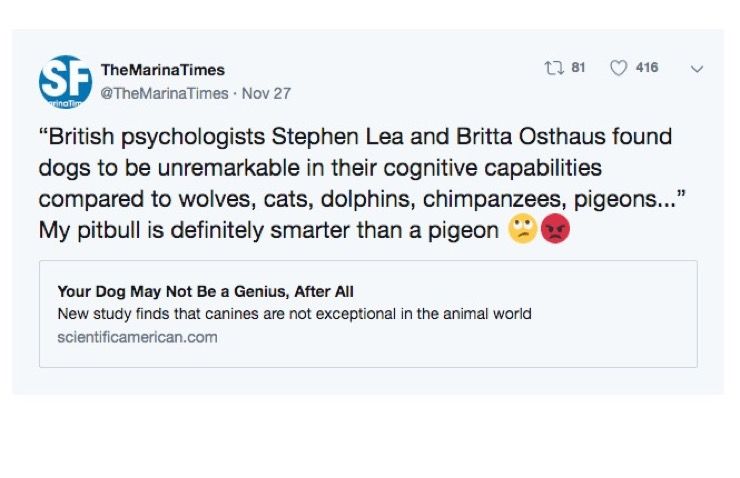Open TheMarinaTimes SF profile avatar

65,81
